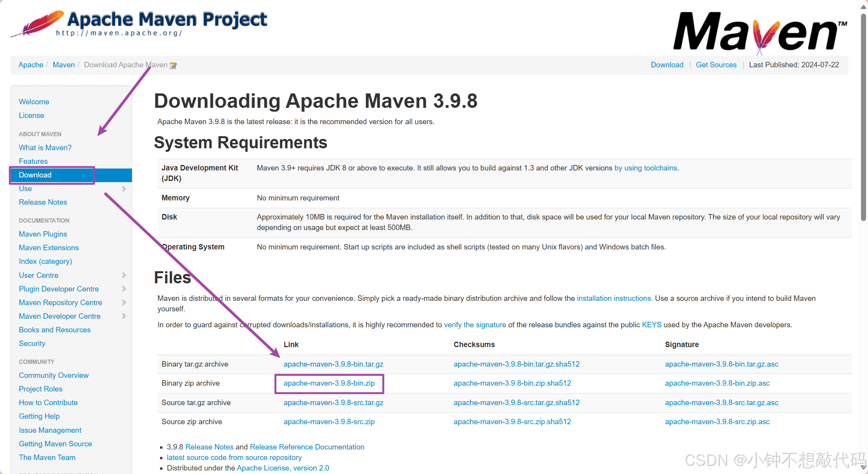This screenshot has width=868, height=474.
Task: Select the highlighted Download sidebar item
Action: click(x=71, y=175)
